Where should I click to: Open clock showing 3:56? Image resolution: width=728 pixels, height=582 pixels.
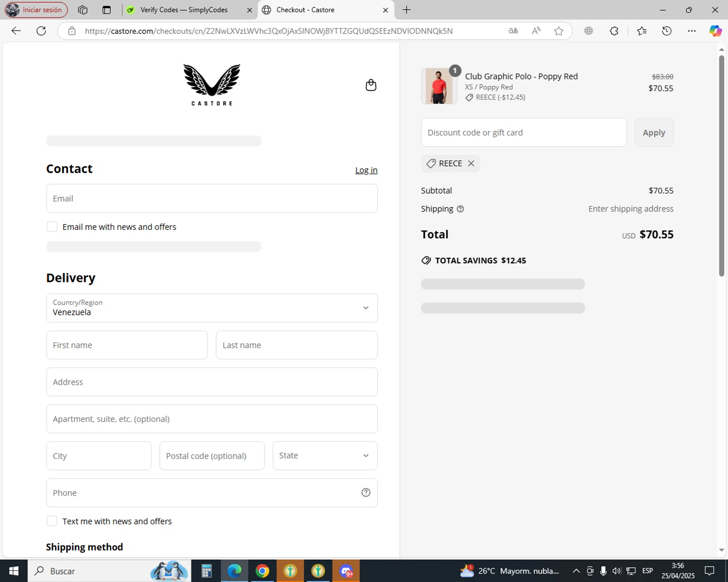coord(678,571)
